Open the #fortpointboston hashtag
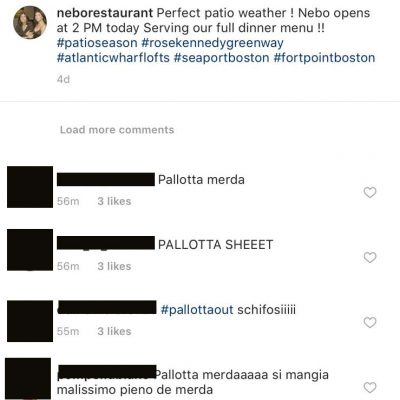The image size is (400, 400). click(324, 58)
